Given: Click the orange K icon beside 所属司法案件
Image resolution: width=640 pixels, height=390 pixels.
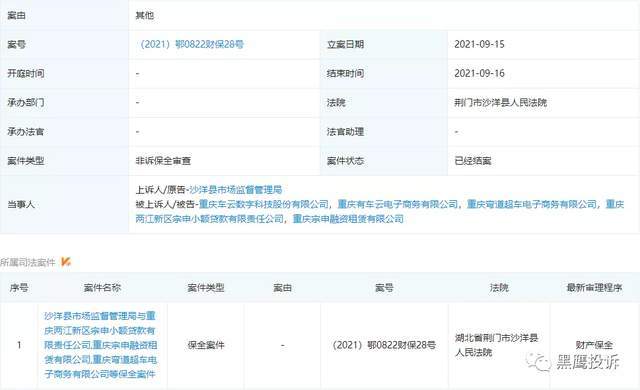Looking at the screenshot, I should [x=66, y=262].
